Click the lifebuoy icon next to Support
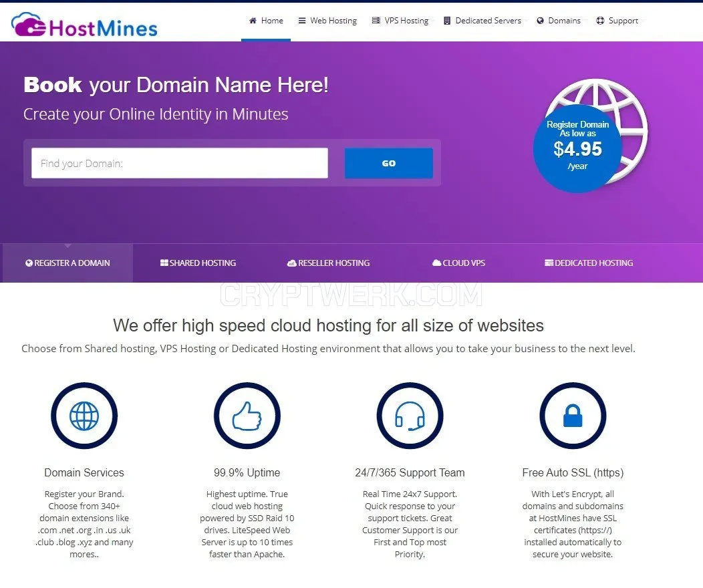 pos(600,21)
